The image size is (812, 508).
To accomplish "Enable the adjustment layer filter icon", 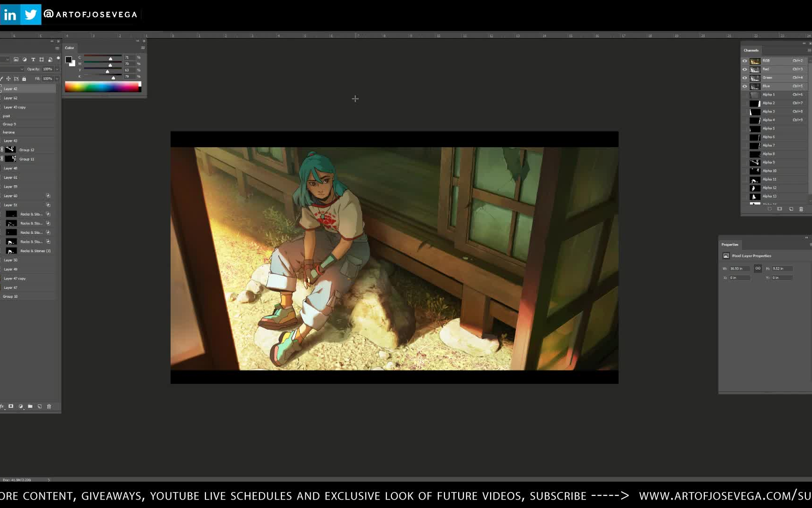I will coord(24,59).
